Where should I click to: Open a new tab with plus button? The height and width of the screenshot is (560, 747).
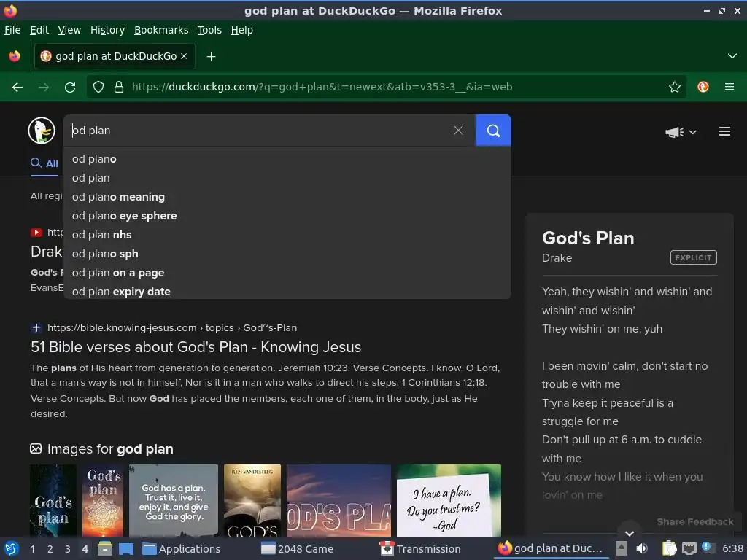211,57
